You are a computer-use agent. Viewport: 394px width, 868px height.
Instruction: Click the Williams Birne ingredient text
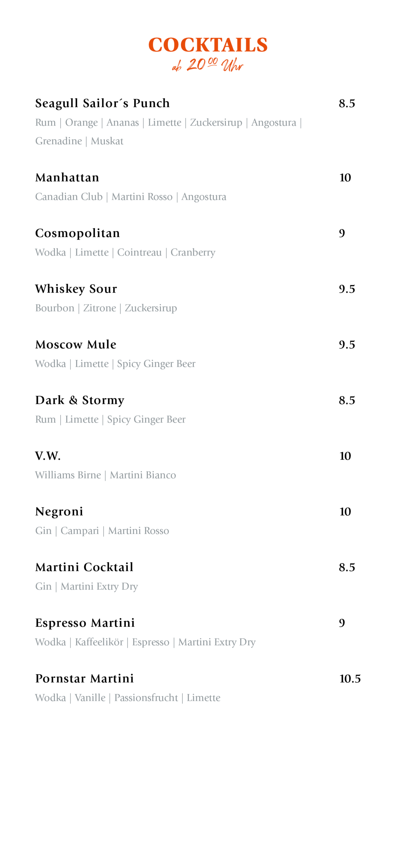(x=68, y=475)
